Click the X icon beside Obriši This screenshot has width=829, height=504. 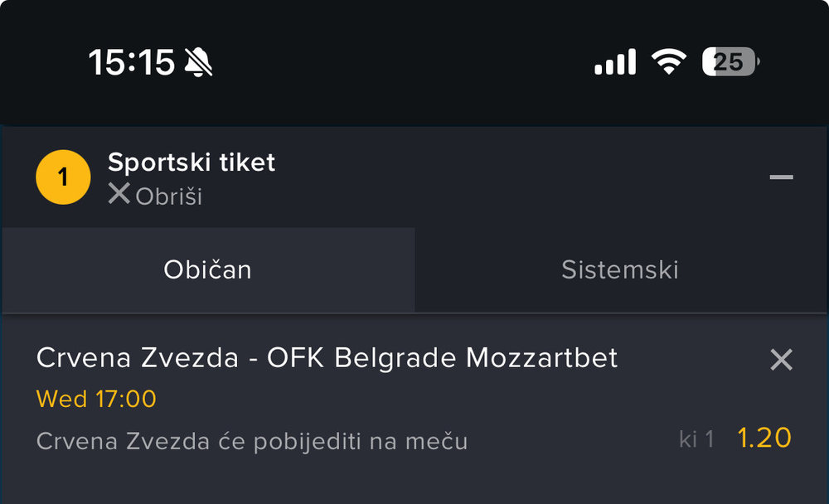tap(119, 195)
